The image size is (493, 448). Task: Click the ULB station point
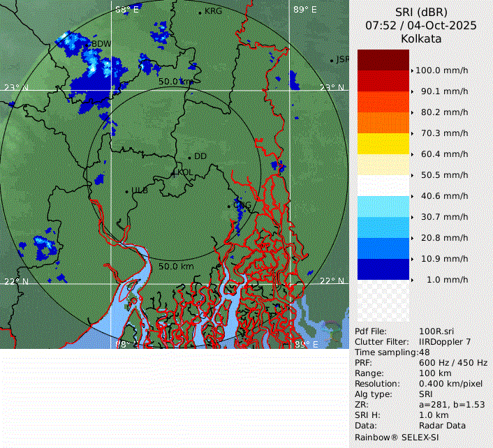point(126,191)
